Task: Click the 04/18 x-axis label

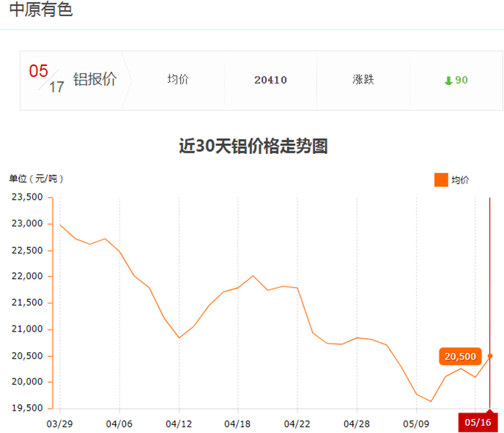Action: [237, 424]
